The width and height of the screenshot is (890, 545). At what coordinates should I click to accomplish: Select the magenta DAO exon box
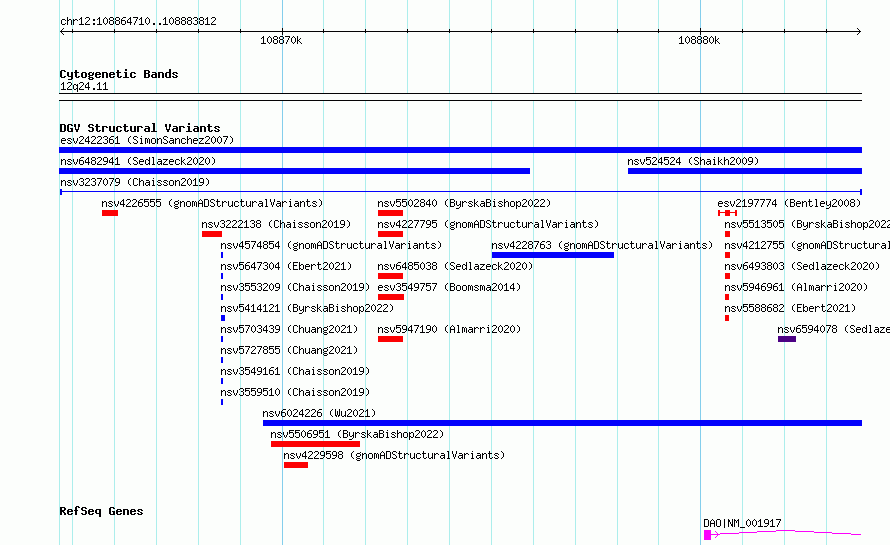(x=707, y=535)
